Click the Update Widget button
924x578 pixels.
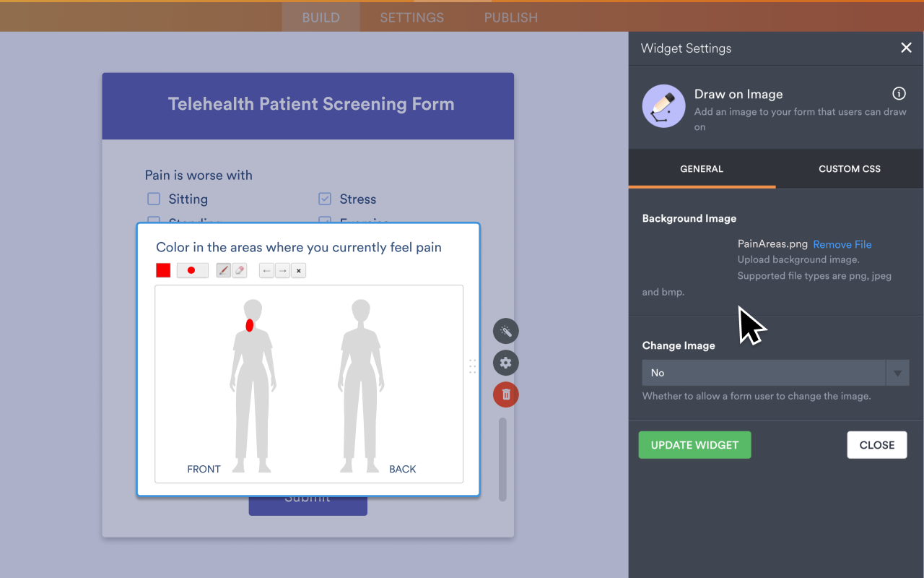(694, 445)
